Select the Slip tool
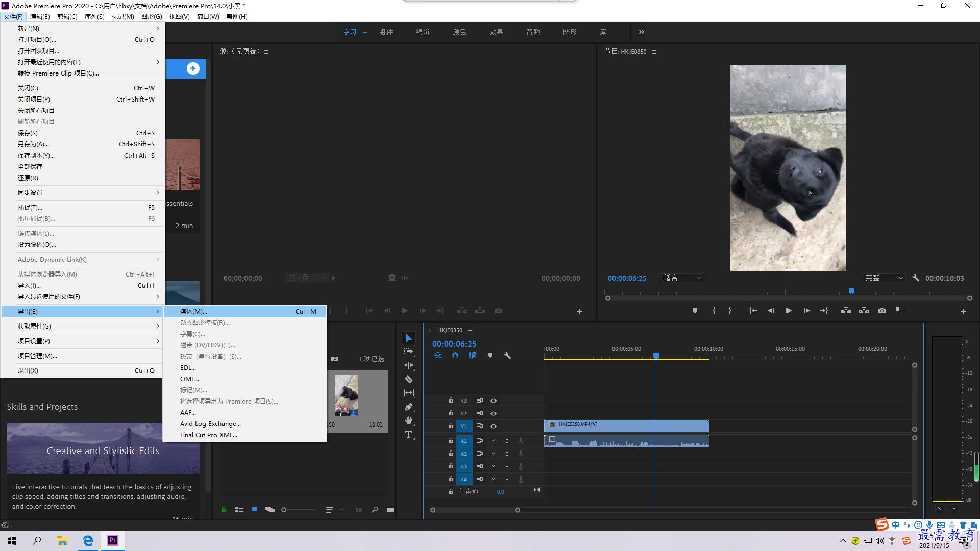 click(409, 393)
